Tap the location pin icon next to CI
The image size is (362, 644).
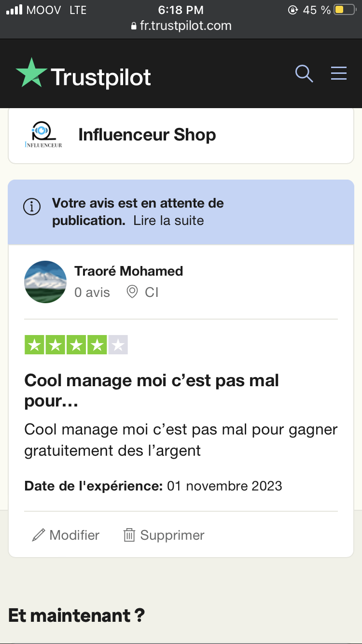(x=132, y=292)
